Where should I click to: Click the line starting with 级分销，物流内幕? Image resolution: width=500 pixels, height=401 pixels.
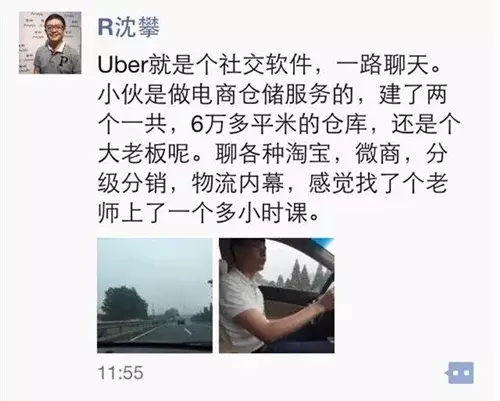point(272,184)
